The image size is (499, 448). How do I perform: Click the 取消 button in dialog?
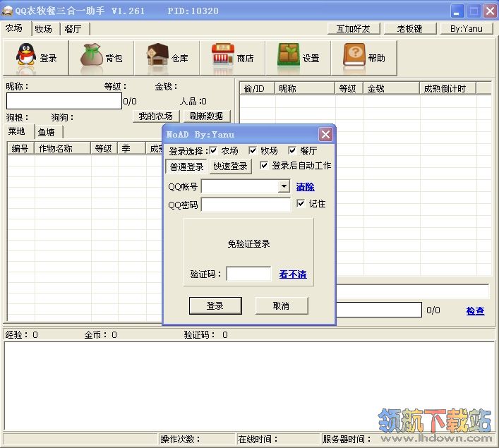[x=282, y=305]
